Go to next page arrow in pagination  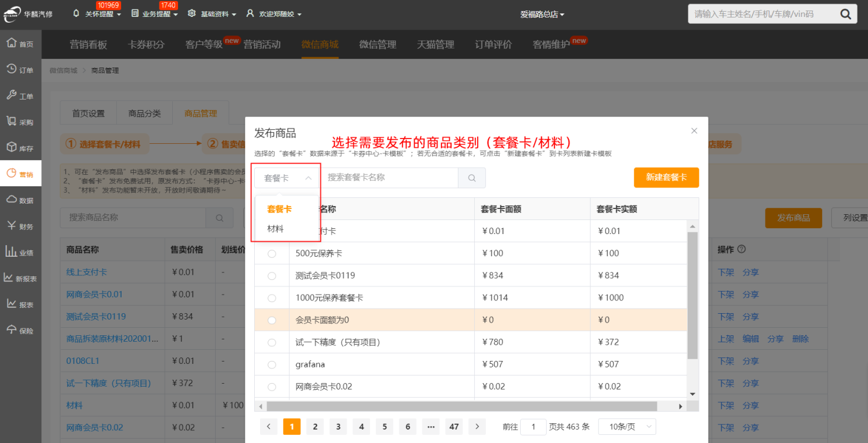(x=477, y=427)
